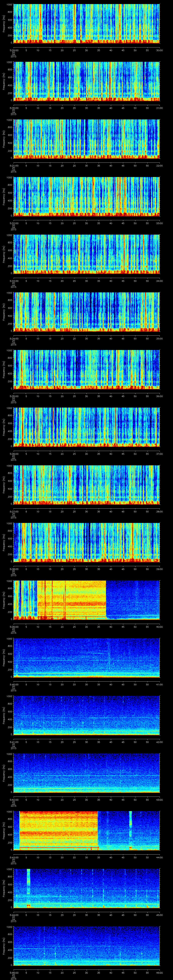The width and height of the screenshot is (173, 980).
Task: Click 'Frequency (Hz)' axis label of the 5:43:00 panel
Action: (4, 831)
